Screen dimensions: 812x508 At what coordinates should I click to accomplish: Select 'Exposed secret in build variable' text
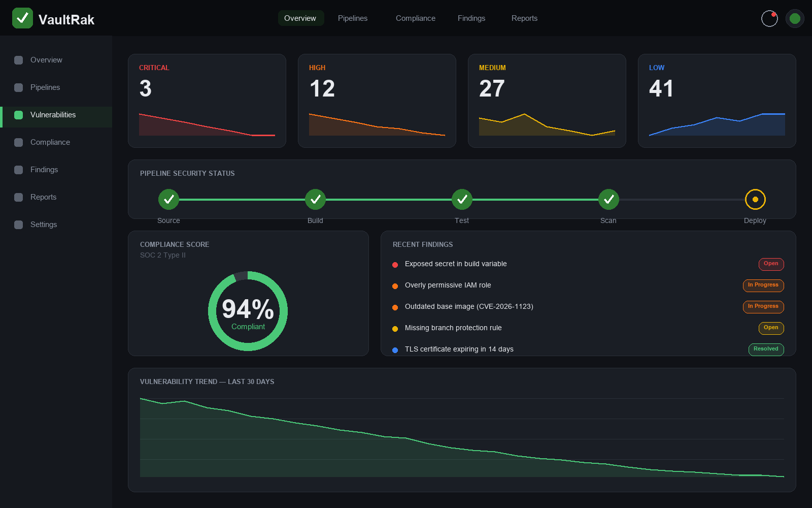tap(456, 264)
